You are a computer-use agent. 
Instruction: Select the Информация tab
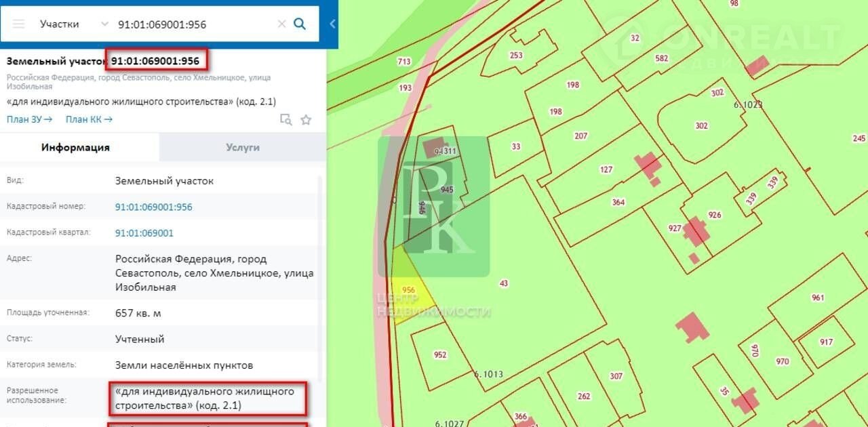(75, 147)
